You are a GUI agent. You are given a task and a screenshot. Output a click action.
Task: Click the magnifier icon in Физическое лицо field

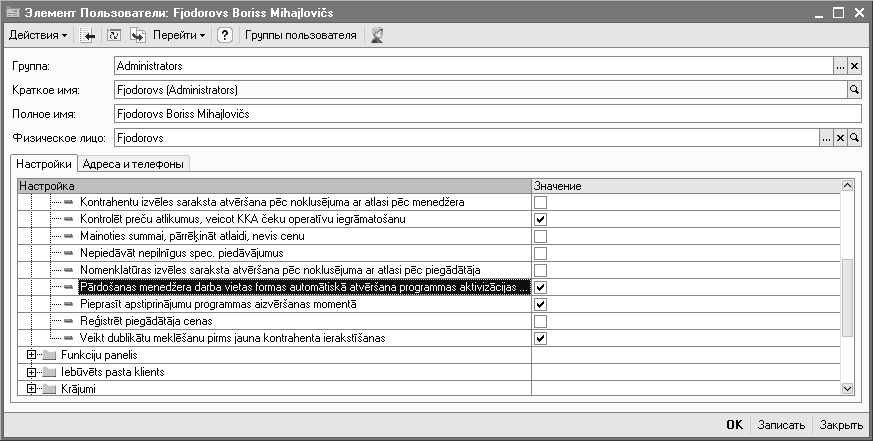click(855, 138)
